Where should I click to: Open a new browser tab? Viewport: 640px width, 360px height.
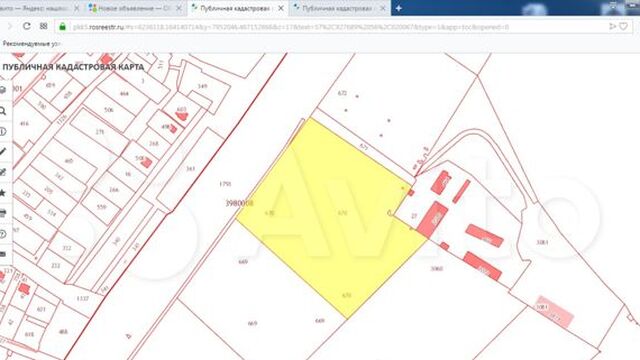pos(399,8)
